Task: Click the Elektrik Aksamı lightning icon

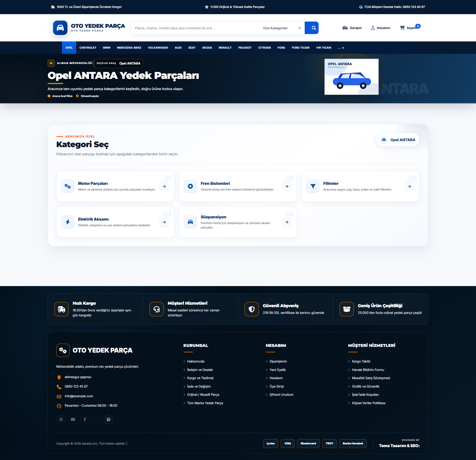Action: coord(68,222)
